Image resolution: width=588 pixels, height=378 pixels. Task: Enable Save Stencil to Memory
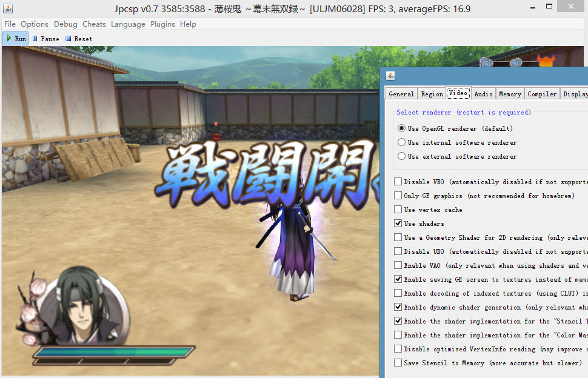[x=398, y=363]
